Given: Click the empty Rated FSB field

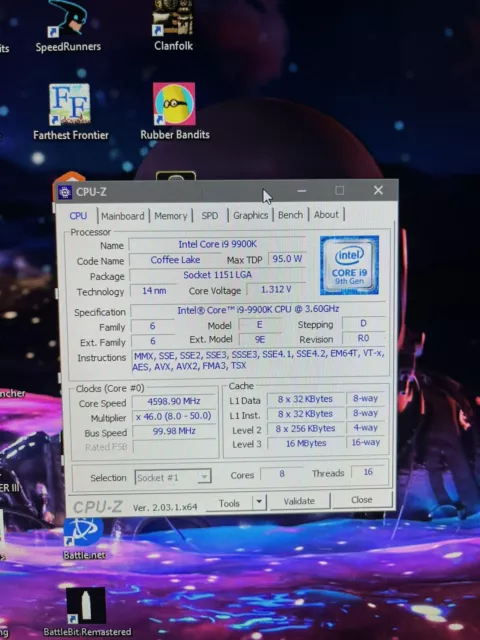Looking at the screenshot, I should (174, 446).
